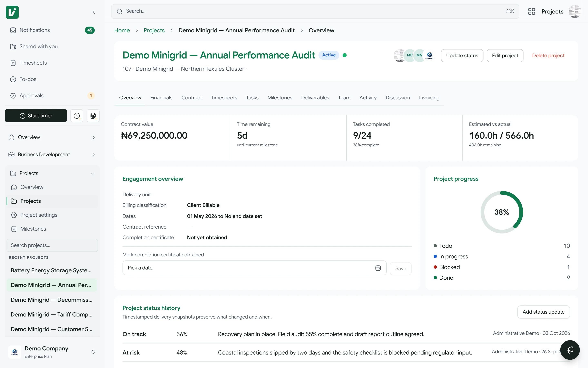
Task: Open the Invoicing tab
Action: click(429, 98)
